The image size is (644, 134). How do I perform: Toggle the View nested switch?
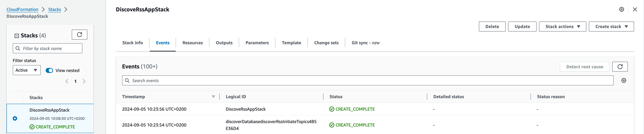pos(49,71)
